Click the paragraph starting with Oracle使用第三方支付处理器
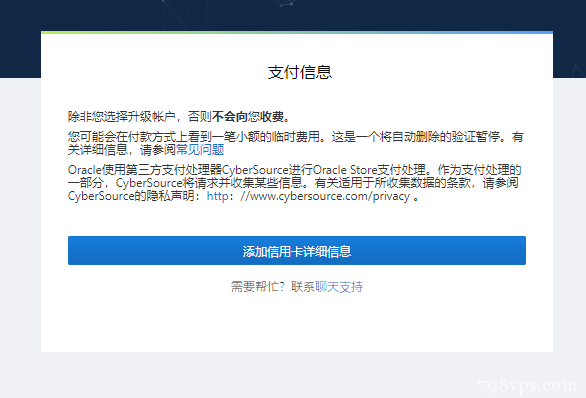 pos(294,183)
